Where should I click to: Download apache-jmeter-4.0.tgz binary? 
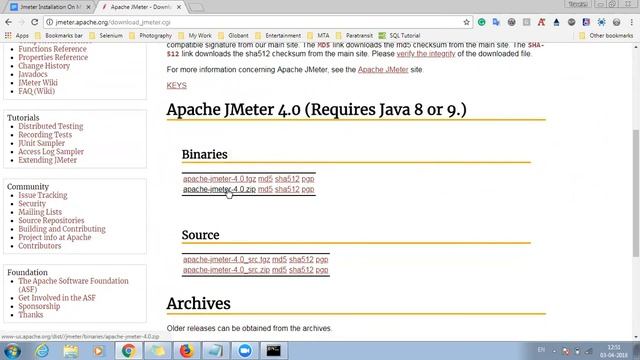[219, 179]
